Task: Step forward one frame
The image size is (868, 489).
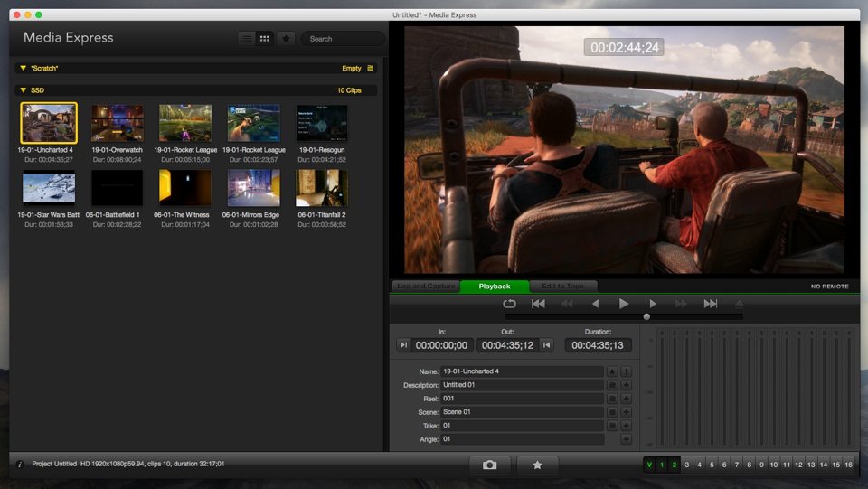Action: [653, 304]
